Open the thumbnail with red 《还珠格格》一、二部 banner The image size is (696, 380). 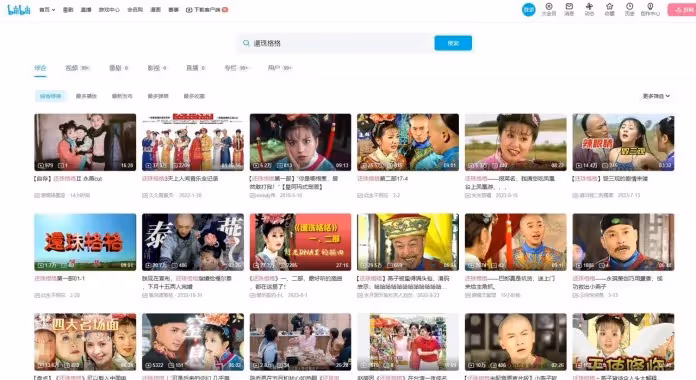coord(301,242)
